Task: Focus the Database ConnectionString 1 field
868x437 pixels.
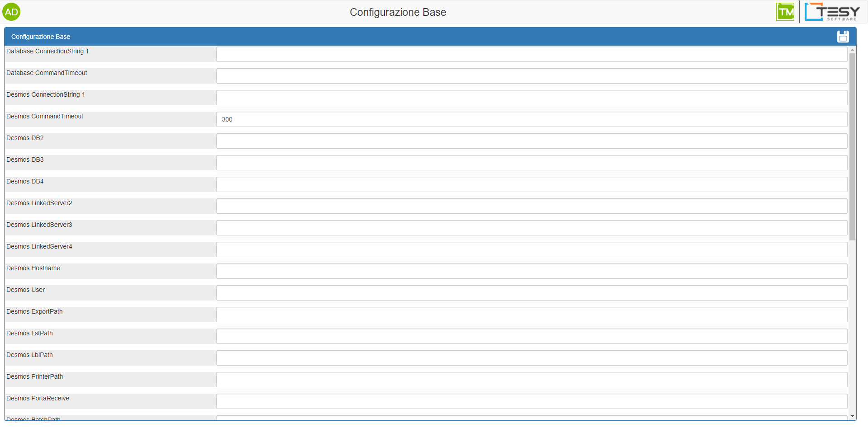Action: tap(531, 54)
